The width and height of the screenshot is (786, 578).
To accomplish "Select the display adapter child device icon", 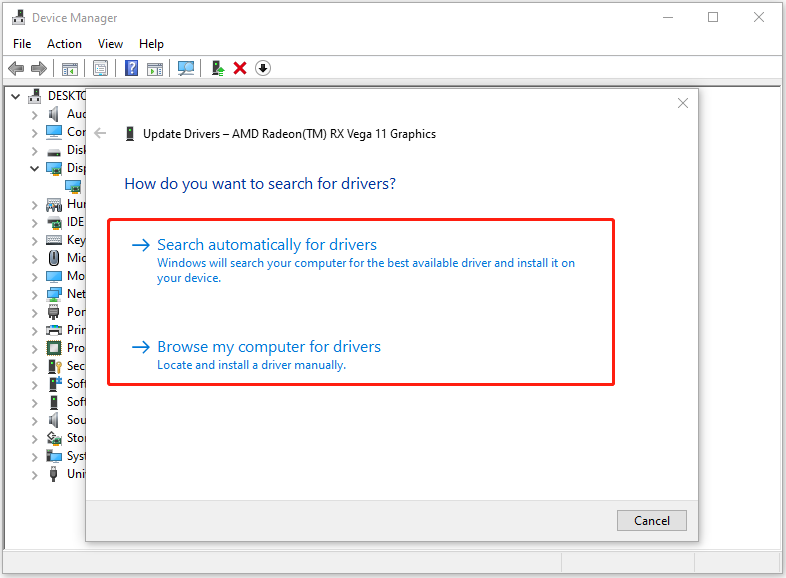I will 73,186.
